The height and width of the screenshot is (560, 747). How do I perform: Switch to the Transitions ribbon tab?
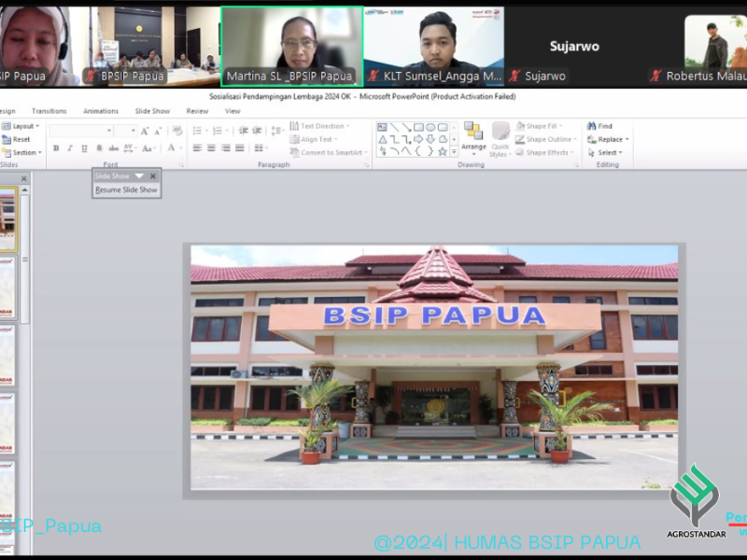[49, 111]
